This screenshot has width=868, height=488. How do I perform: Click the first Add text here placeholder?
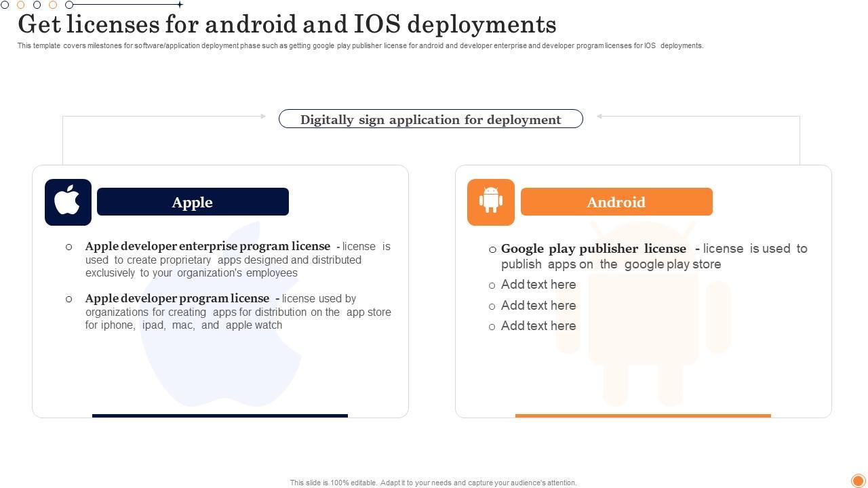tap(538, 285)
